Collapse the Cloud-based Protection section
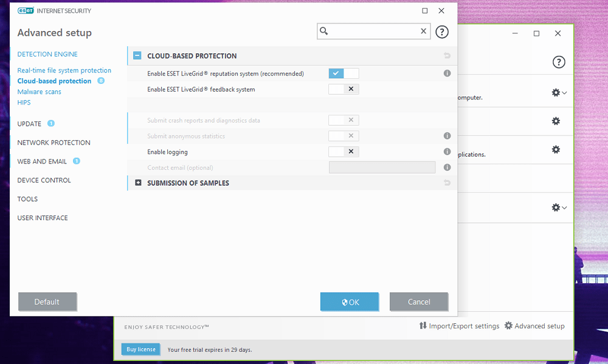The width and height of the screenshot is (608, 364). click(137, 56)
